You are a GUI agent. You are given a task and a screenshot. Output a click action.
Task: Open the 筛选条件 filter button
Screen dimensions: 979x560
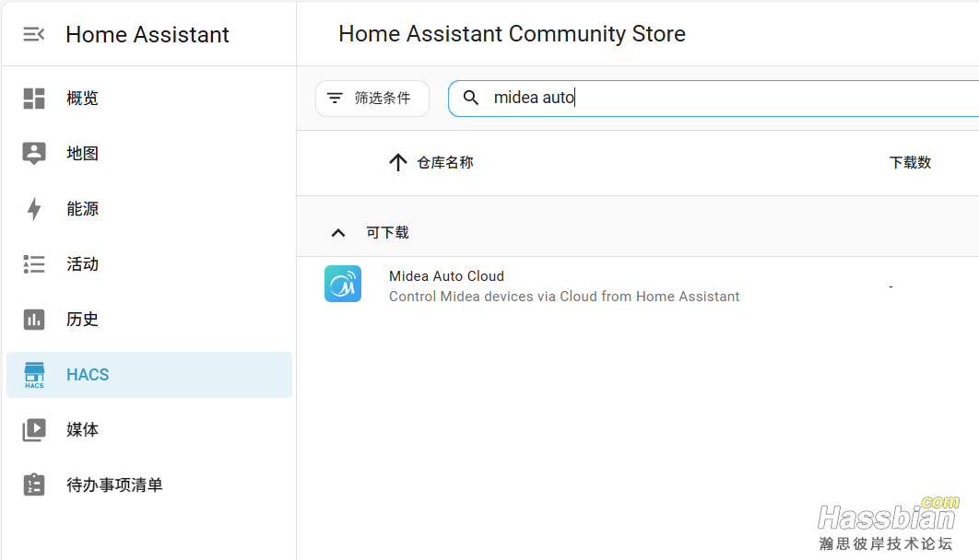click(x=372, y=99)
